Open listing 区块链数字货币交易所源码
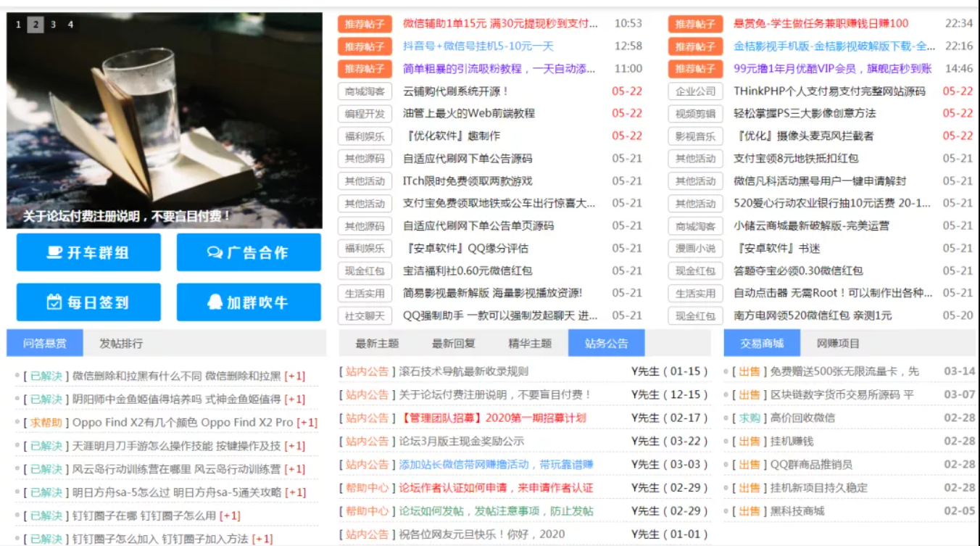Image resolution: width=980 pixels, height=546 pixels. 842,394
